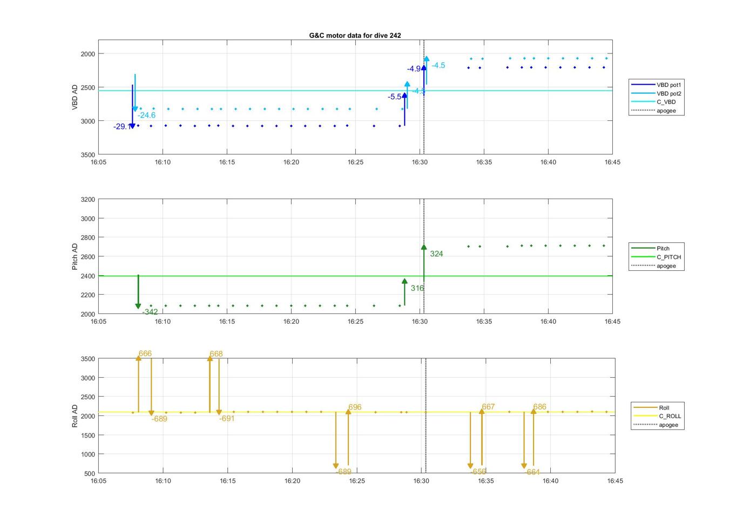This screenshot has width=756, height=532.
Task: Click the '667' roll annotation
Action: pos(488,407)
